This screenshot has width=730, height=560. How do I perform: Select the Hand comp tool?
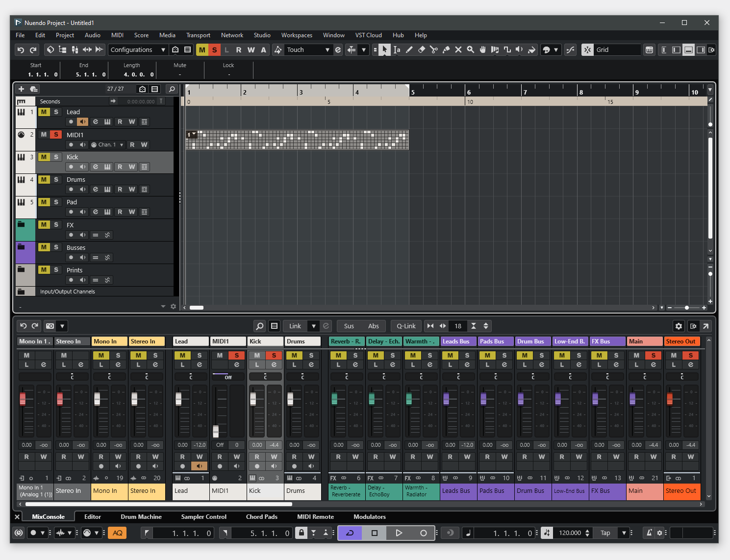(482, 49)
